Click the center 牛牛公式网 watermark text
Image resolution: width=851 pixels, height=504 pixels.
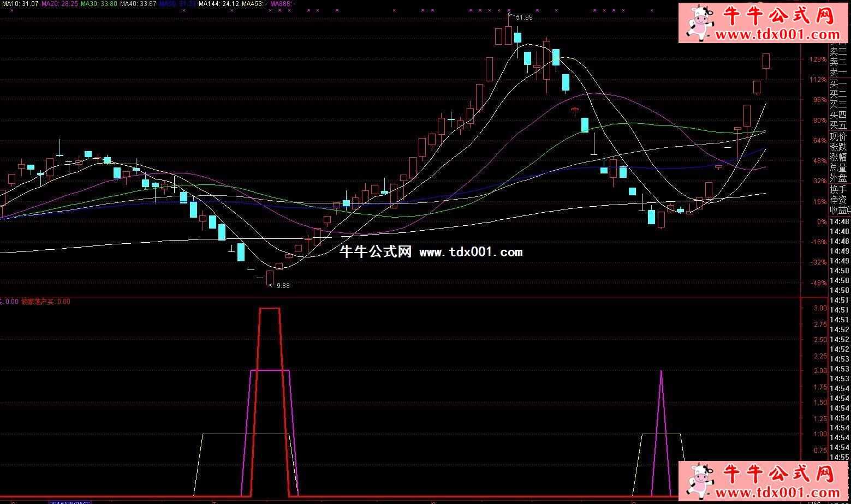[376, 252]
